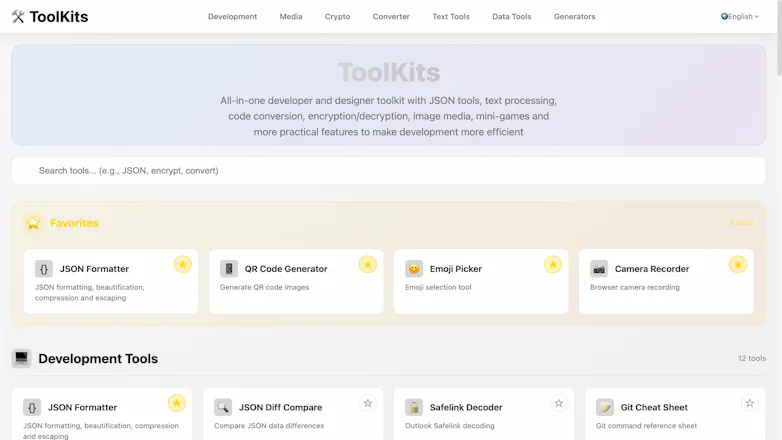Open the QR Code Generator tool

286,269
